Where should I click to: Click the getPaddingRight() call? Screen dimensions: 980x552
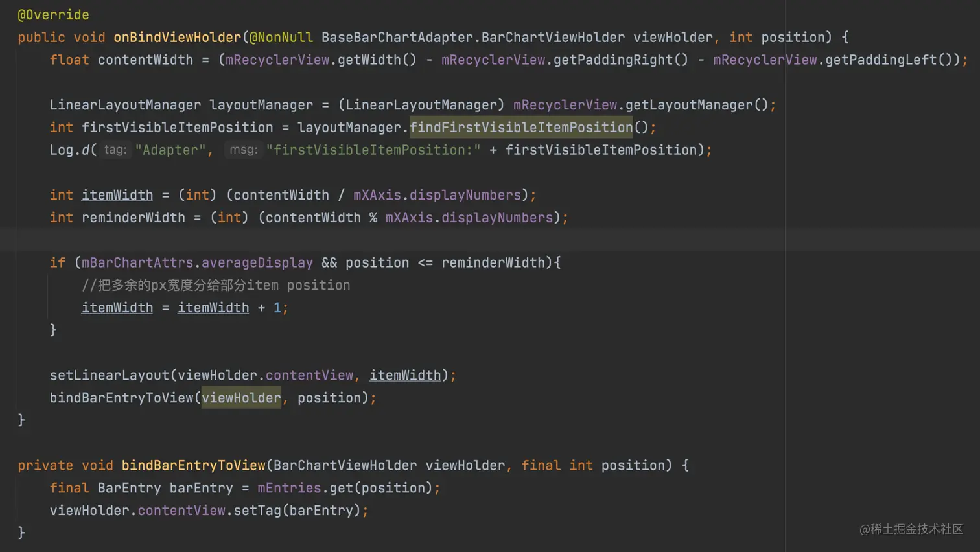pyautogui.click(x=621, y=60)
